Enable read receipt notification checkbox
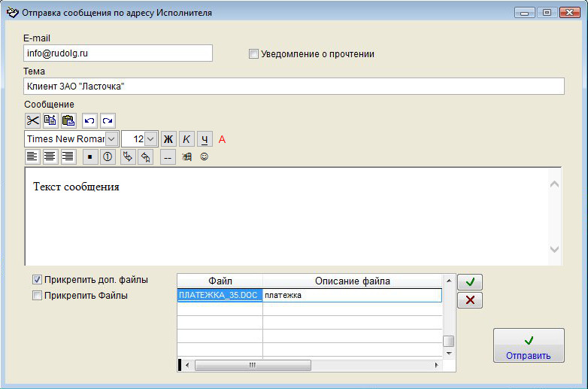588x389 pixels. 253,54
